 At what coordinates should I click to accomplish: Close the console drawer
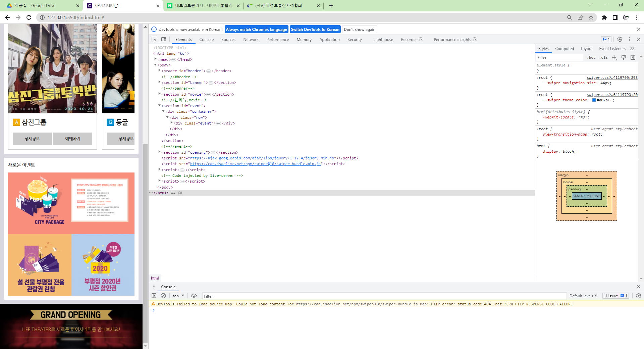[639, 287]
